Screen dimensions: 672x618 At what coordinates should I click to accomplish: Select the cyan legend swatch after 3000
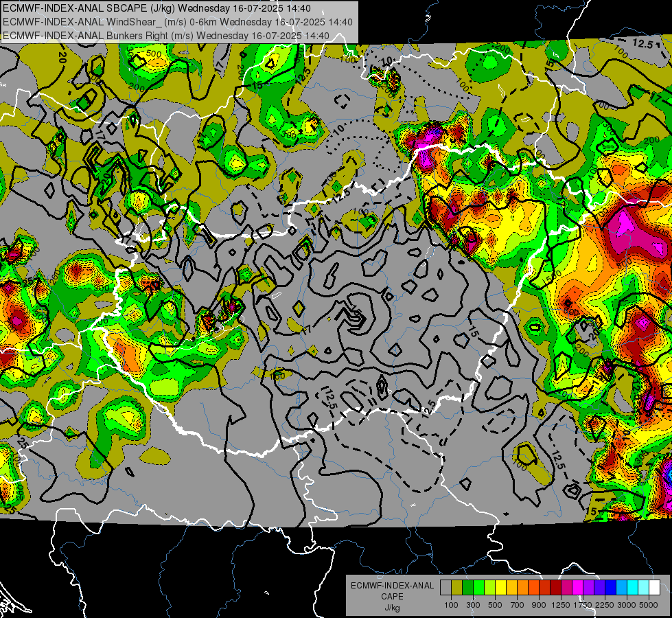(x=633, y=588)
